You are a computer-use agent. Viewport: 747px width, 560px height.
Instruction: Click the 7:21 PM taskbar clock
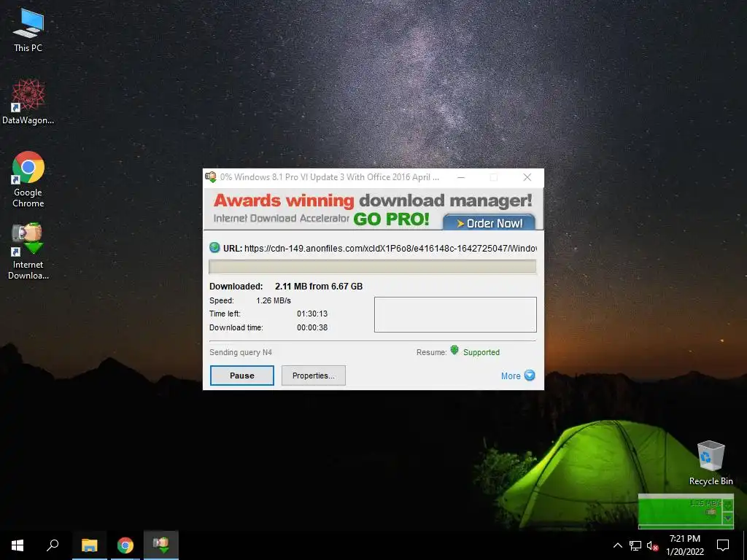(684, 539)
